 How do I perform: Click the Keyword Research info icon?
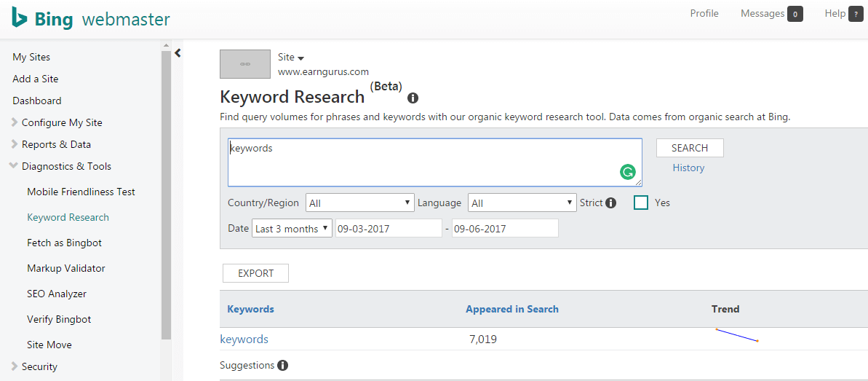[x=413, y=98]
